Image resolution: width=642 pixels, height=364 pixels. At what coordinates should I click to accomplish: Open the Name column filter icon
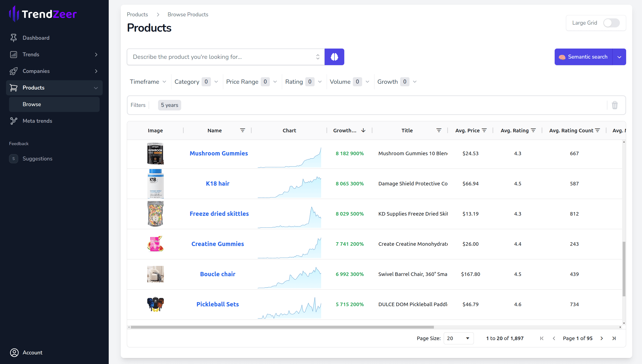[x=242, y=130]
